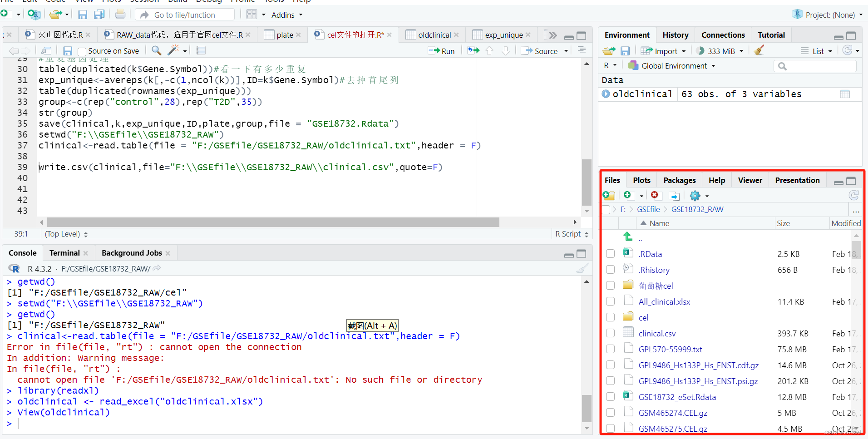This screenshot has height=439, width=868.
Task: Click the code tools magic wand icon
Action: (174, 50)
